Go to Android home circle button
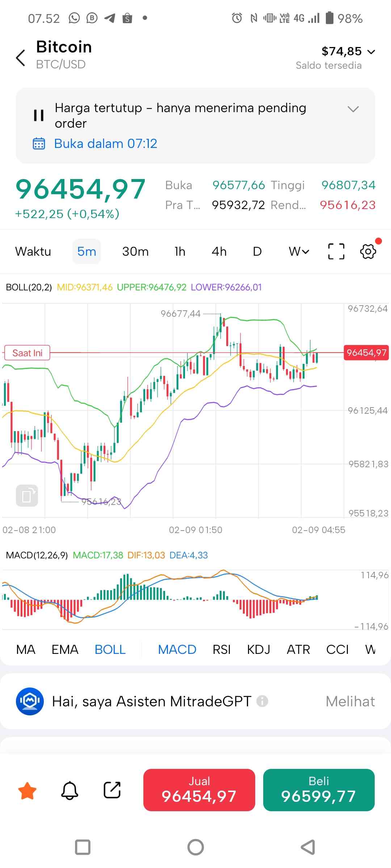391x868 pixels. click(x=195, y=847)
